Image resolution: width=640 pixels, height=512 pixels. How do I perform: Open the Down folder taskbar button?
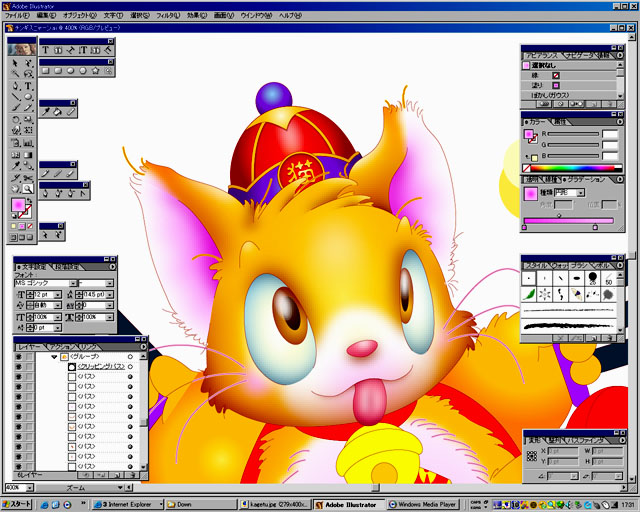(x=201, y=505)
